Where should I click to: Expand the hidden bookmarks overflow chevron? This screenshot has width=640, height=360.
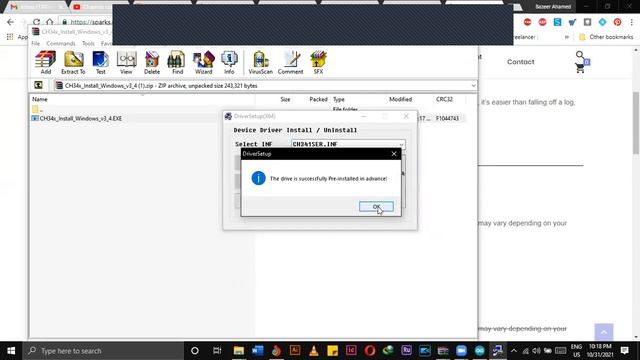[x=567, y=37]
